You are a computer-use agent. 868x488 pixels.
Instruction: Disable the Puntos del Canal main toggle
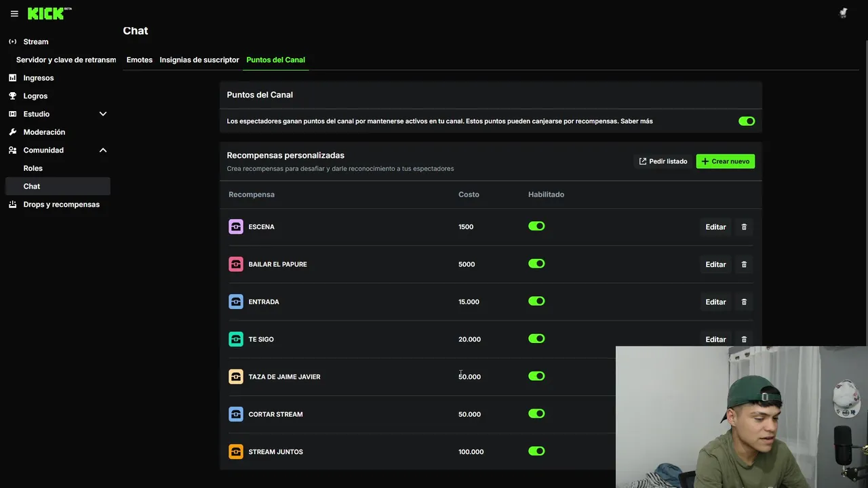pos(747,121)
